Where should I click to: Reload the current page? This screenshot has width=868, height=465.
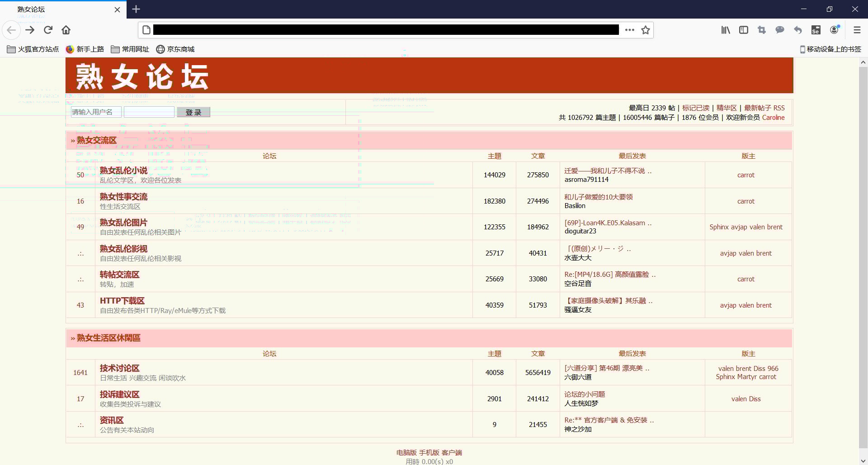[x=48, y=30]
